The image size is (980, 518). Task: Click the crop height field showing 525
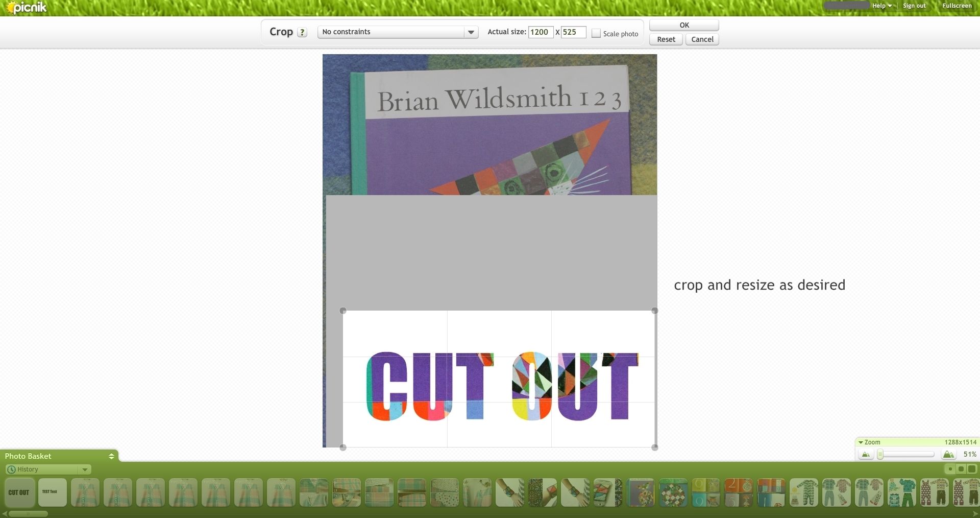(573, 32)
